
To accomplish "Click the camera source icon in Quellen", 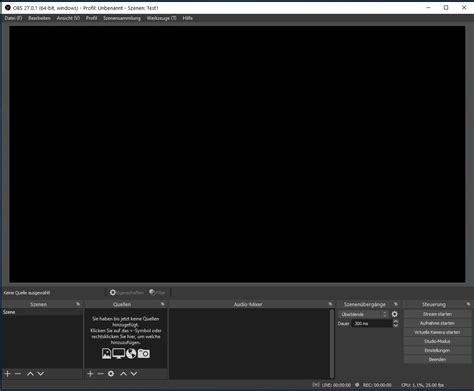I will point(144,353).
